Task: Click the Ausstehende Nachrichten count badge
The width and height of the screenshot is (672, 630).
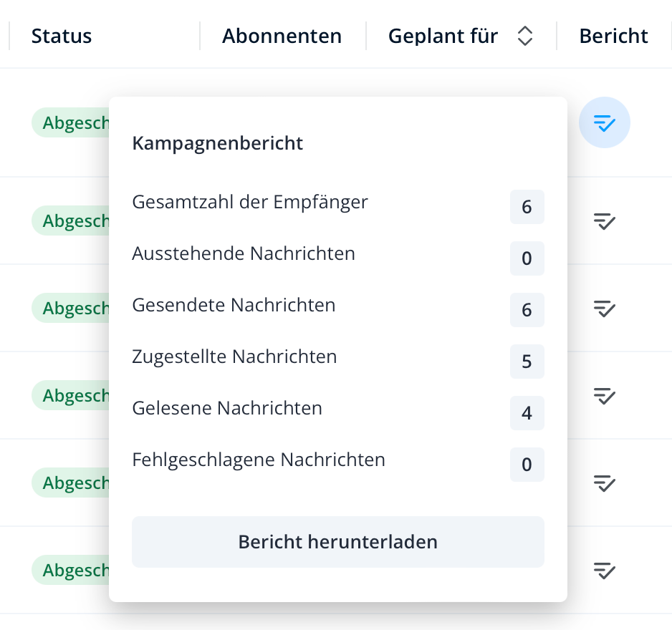Action: (x=527, y=258)
